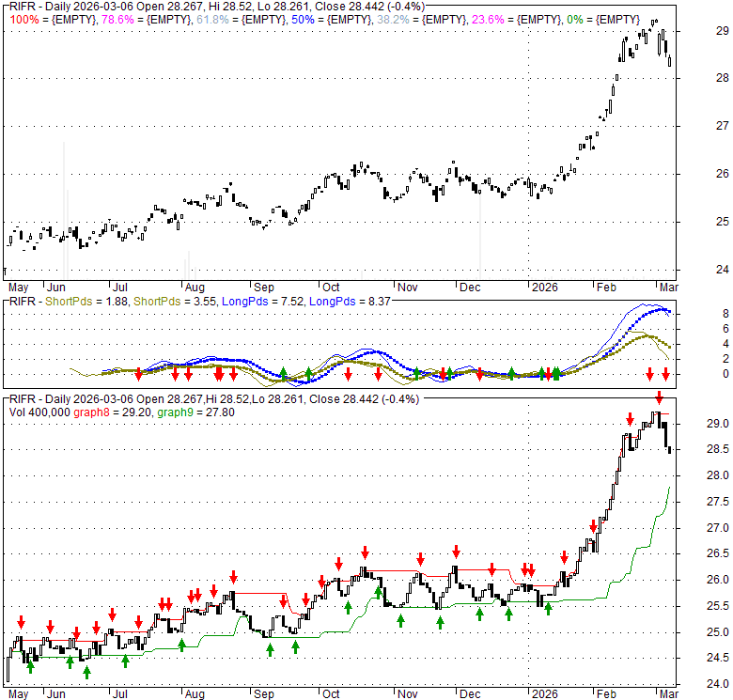Select 'Aug' on the top chart time axis
733x700 pixels.
(195, 288)
